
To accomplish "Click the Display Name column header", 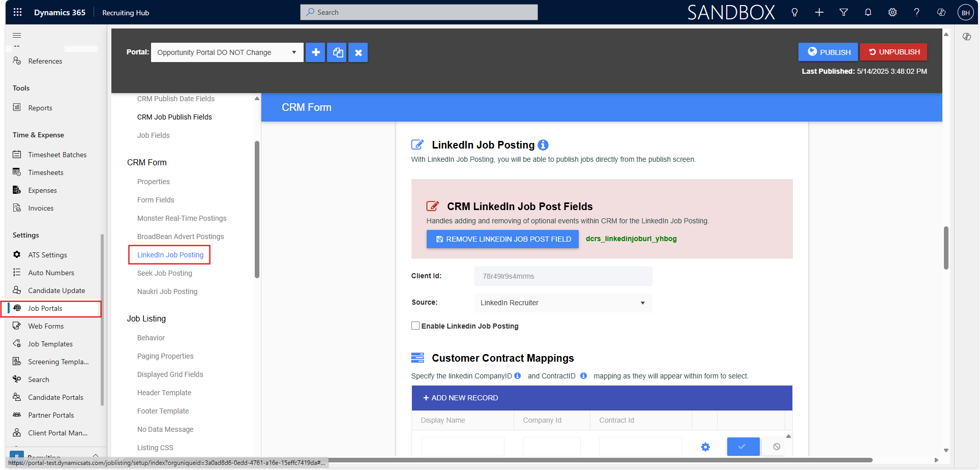I will point(443,420).
